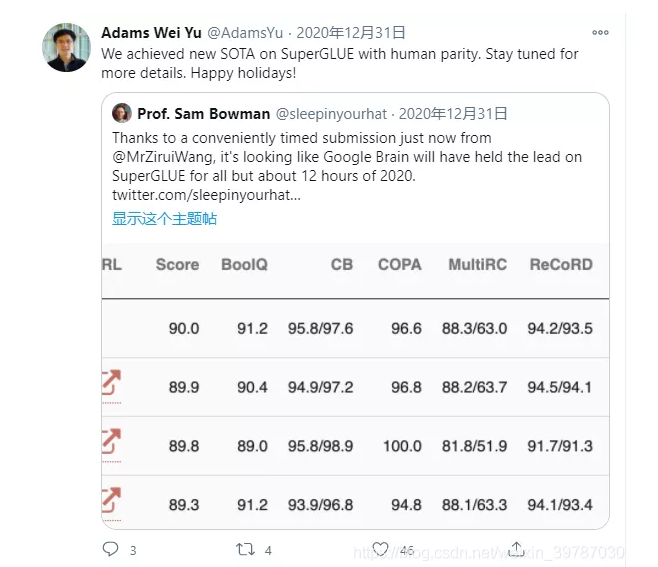
Task: Click 显示这个主题帖 to show thread
Action: (164, 219)
